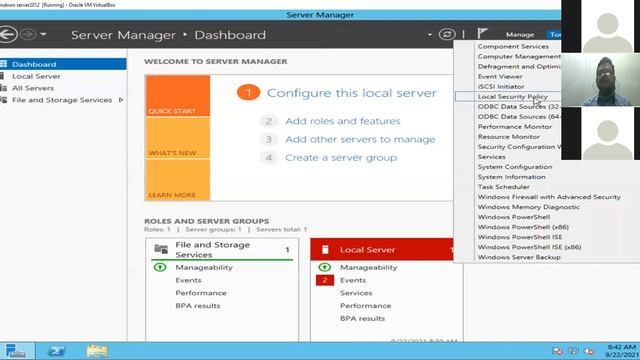Click Manageability status icon in File and Storage tile
The width and height of the screenshot is (640, 360).
[x=160, y=267]
